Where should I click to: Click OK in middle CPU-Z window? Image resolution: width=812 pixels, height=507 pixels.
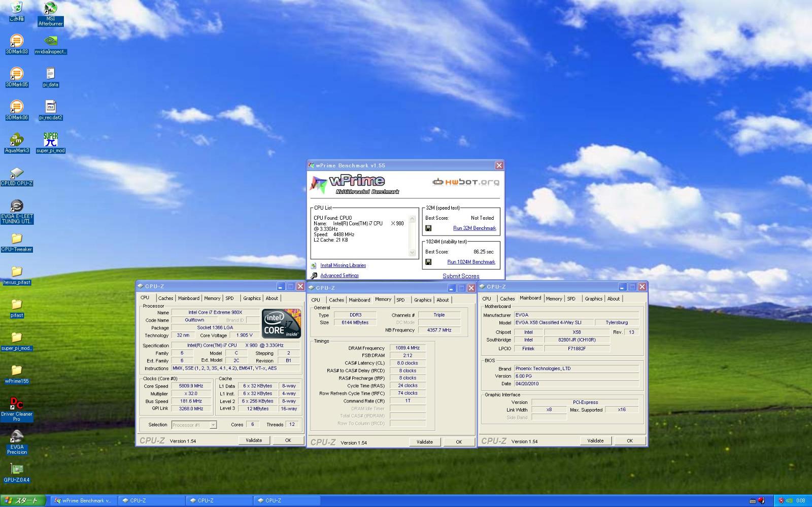point(459,442)
